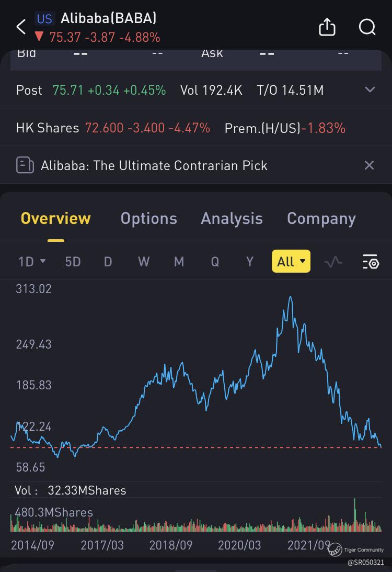Toggle the chart line style icon

[x=333, y=262]
